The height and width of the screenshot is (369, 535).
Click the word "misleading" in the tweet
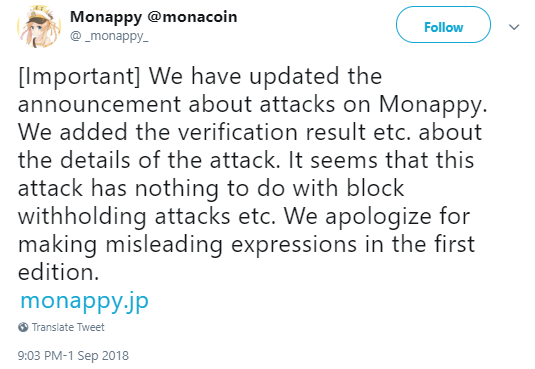(x=164, y=245)
